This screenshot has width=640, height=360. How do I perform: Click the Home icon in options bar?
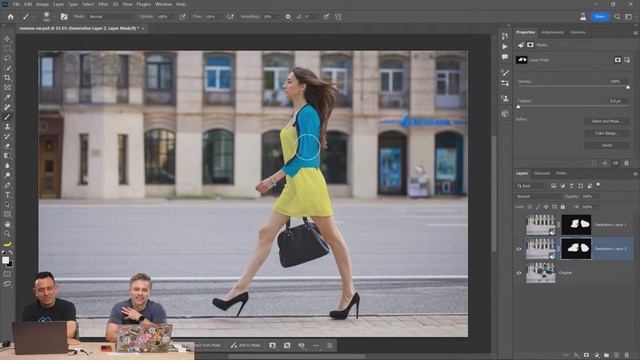tap(11, 17)
